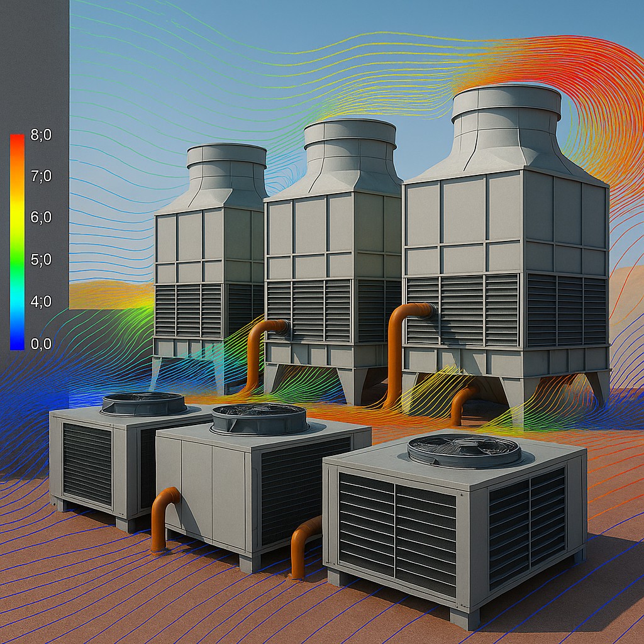Click the 6;0 legend value

click(x=40, y=218)
